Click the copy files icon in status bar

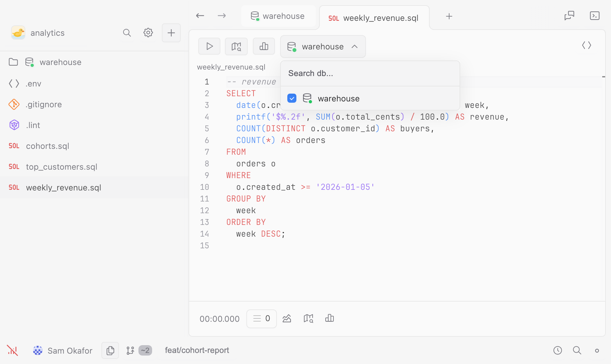point(110,350)
